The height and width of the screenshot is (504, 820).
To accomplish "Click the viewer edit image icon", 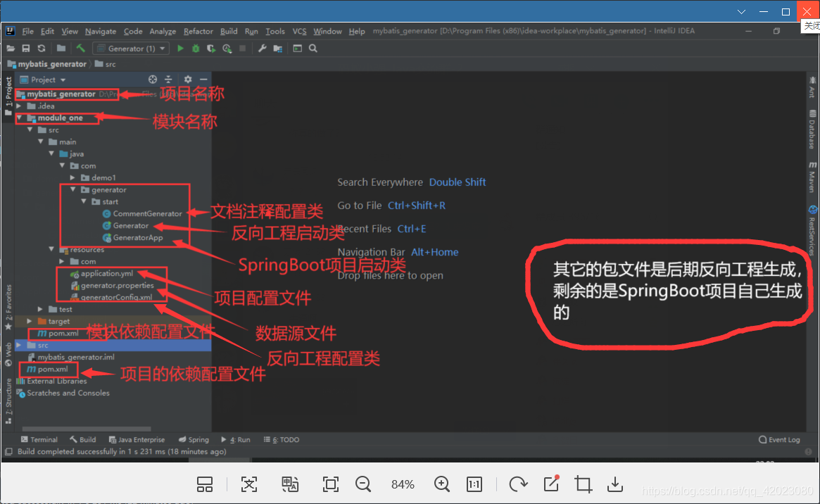I will point(551,484).
